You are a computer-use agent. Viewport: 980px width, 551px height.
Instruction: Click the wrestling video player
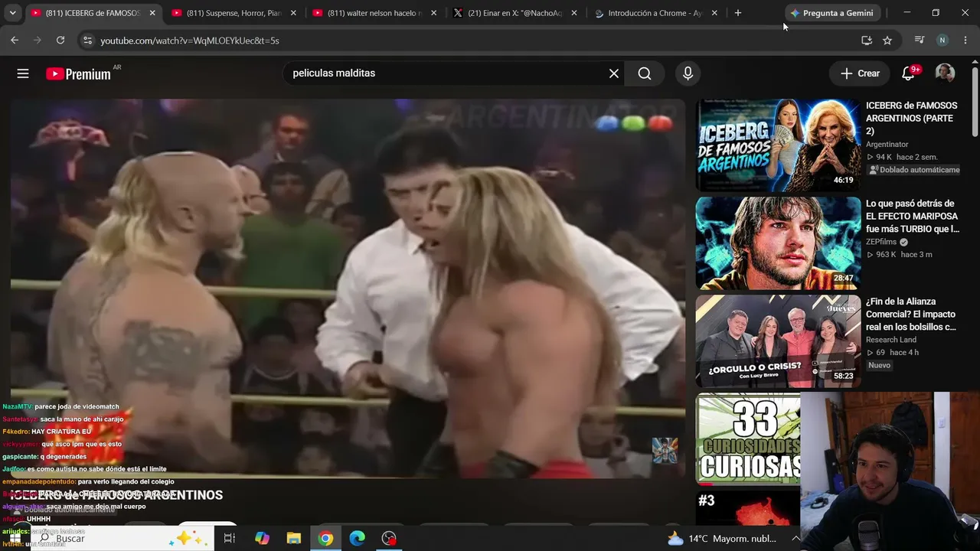[x=348, y=289]
